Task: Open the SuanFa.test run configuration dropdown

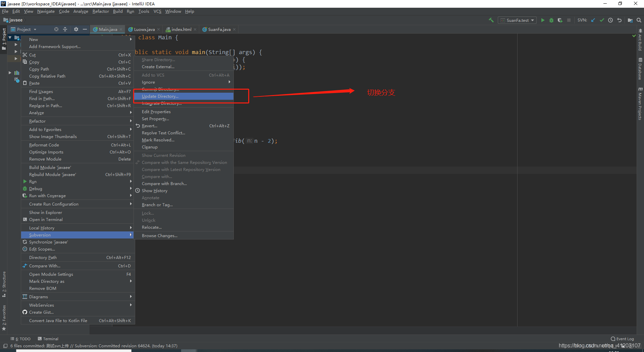Action: (517, 20)
